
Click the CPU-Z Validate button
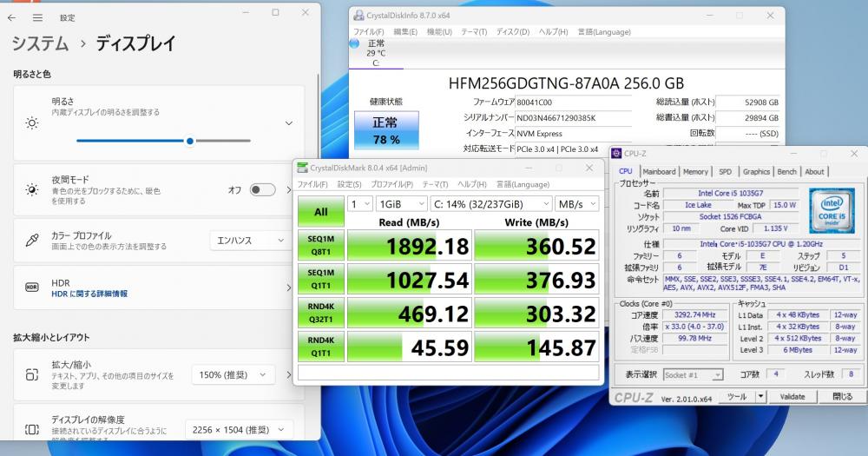click(792, 396)
